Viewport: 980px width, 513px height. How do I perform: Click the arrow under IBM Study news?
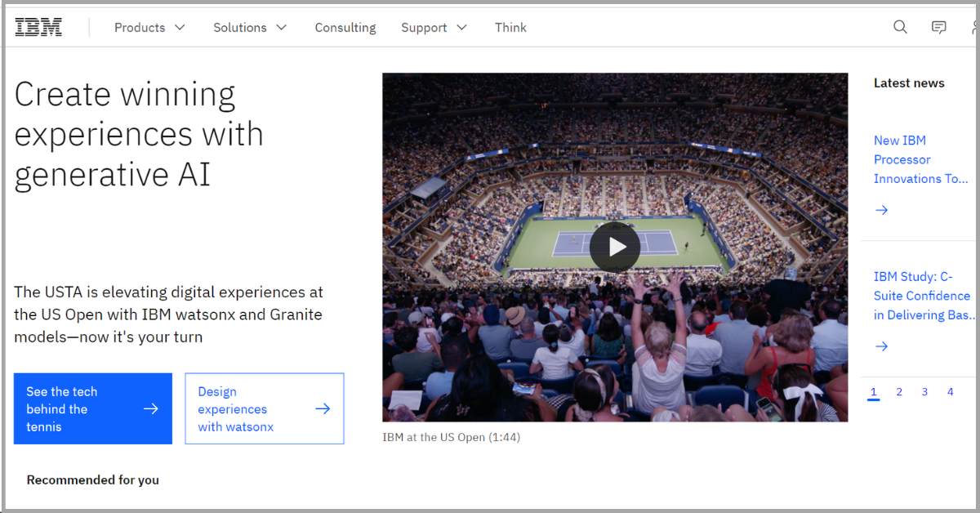click(x=881, y=346)
